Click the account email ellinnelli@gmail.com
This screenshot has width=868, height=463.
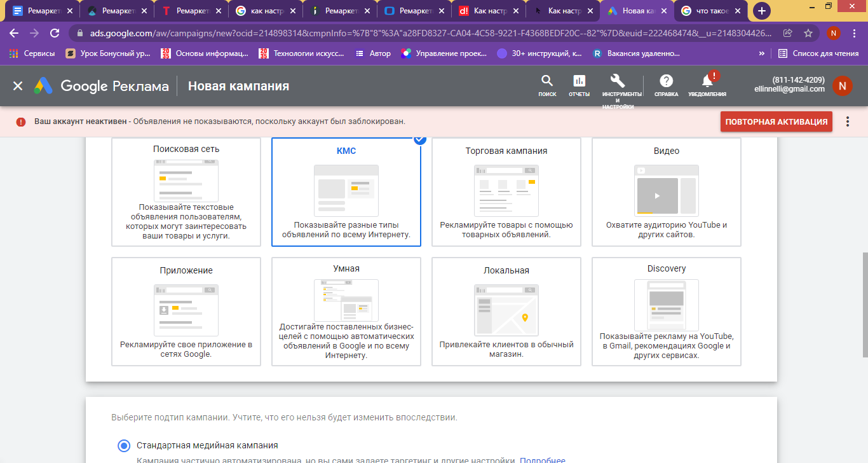point(789,89)
